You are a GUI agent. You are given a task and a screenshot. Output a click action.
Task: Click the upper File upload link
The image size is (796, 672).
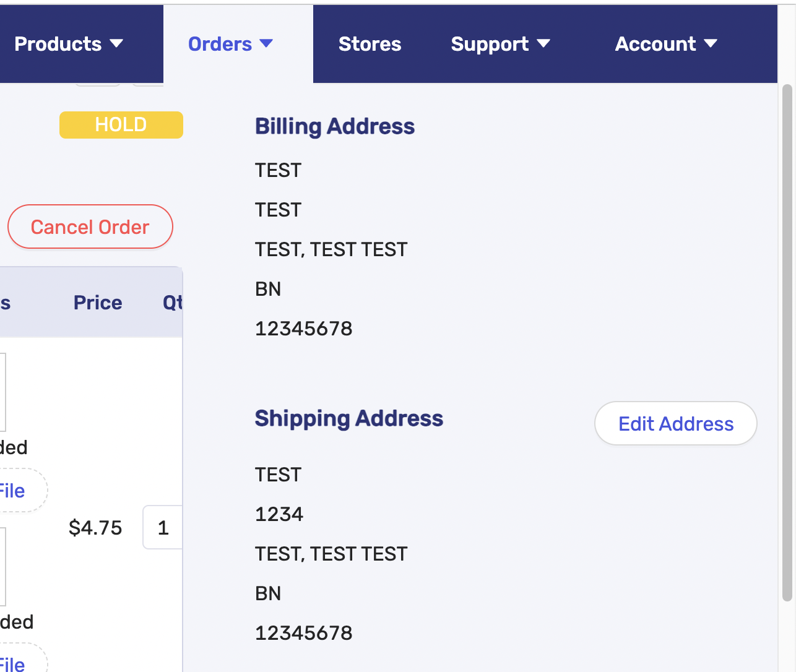(x=13, y=491)
